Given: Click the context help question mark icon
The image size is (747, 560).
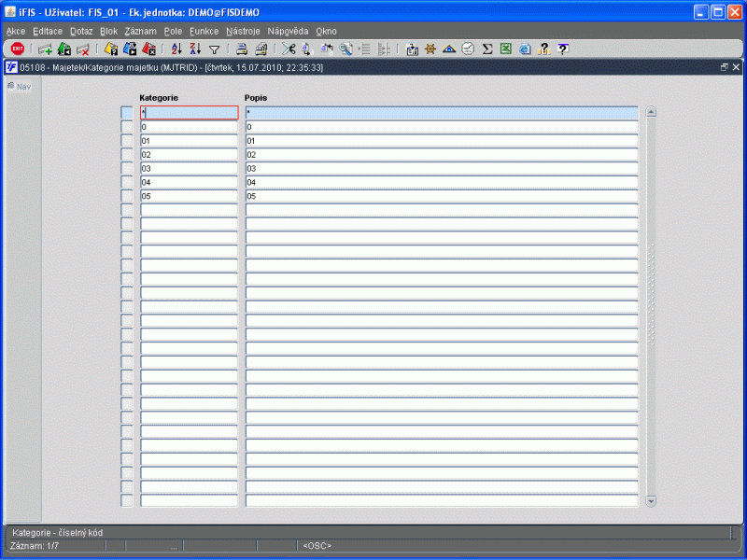Looking at the screenshot, I should 563,49.
